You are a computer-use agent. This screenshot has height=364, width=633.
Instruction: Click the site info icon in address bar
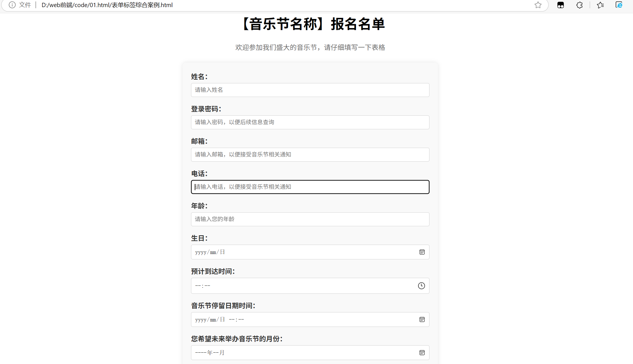(x=12, y=5)
